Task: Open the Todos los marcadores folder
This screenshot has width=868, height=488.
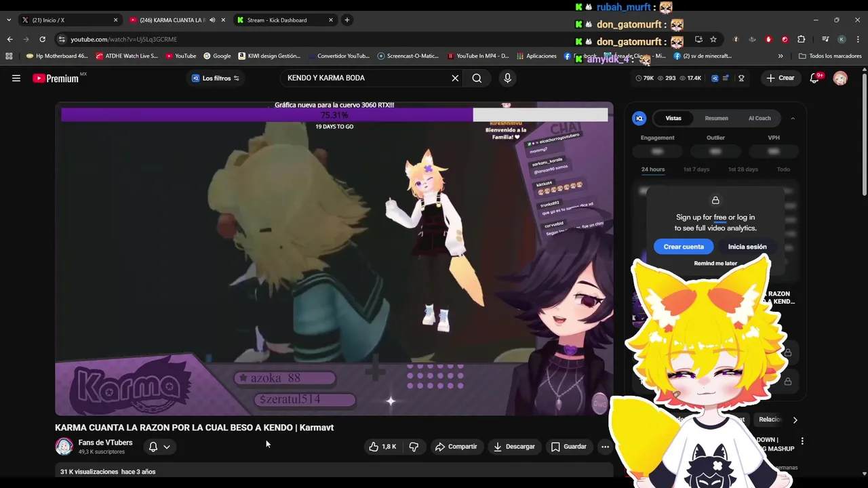Action: click(830, 56)
